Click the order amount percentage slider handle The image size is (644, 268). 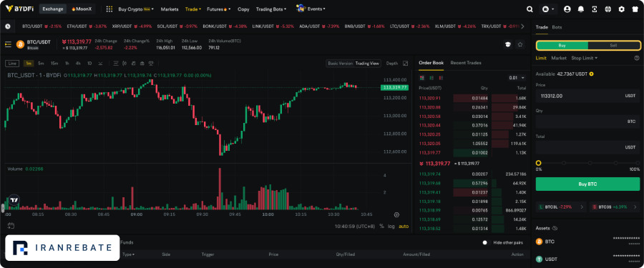(538, 163)
